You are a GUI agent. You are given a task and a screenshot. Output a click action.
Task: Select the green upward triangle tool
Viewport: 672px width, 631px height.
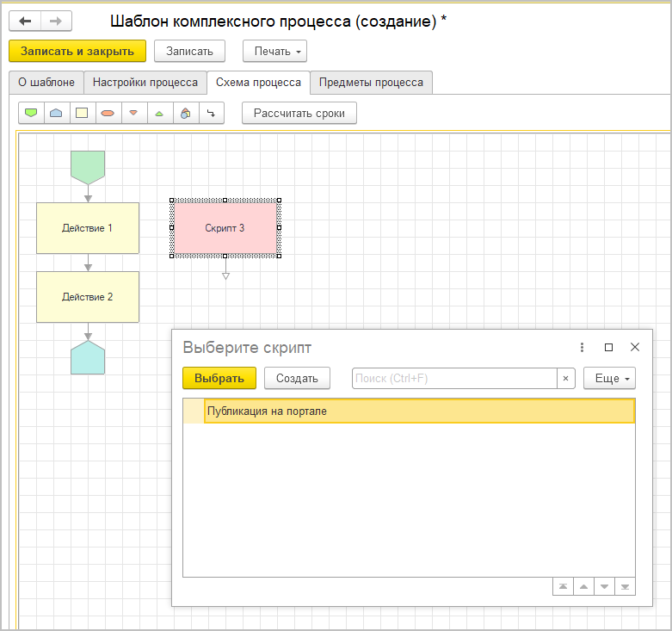coord(159,114)
